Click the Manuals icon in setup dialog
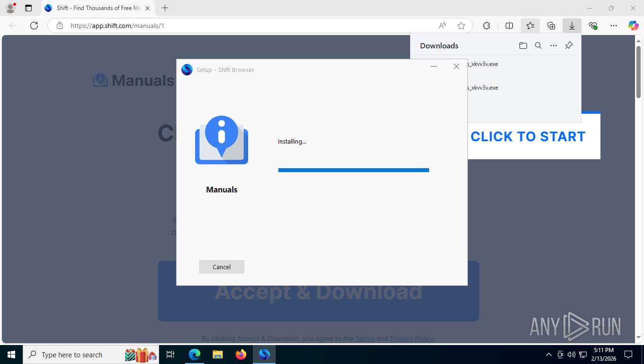Image resolution: width=644 pixels, height=364 pixels. point(222,140)
